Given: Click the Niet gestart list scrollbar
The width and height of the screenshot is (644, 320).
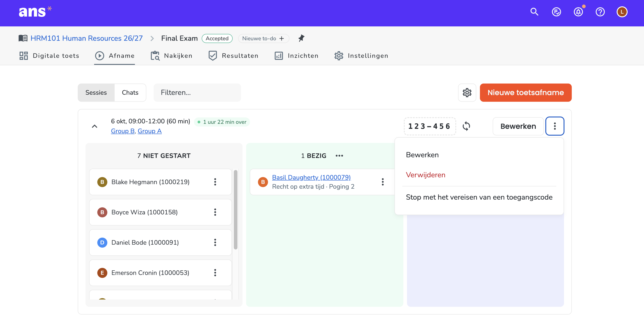Looking at the screenshot, I should pos(235,209).
